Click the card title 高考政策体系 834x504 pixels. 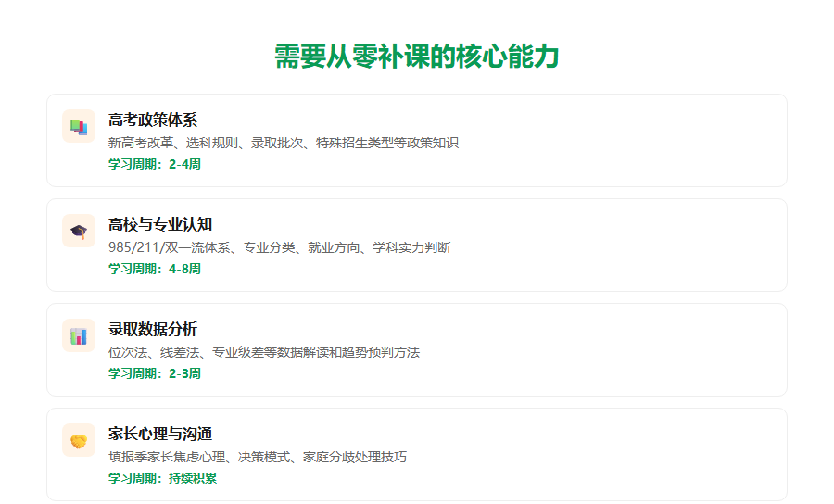(153, 120)
